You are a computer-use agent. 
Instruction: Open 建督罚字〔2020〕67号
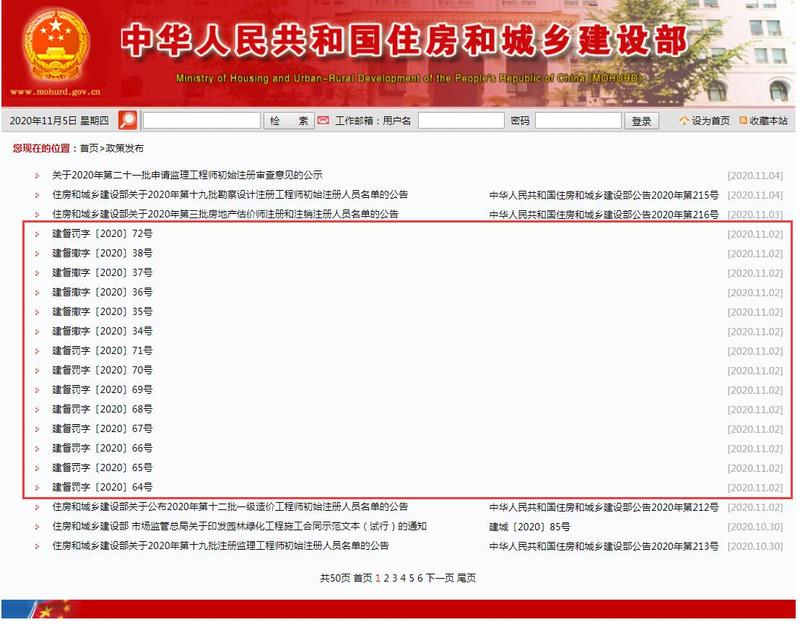tap(102, 429)
